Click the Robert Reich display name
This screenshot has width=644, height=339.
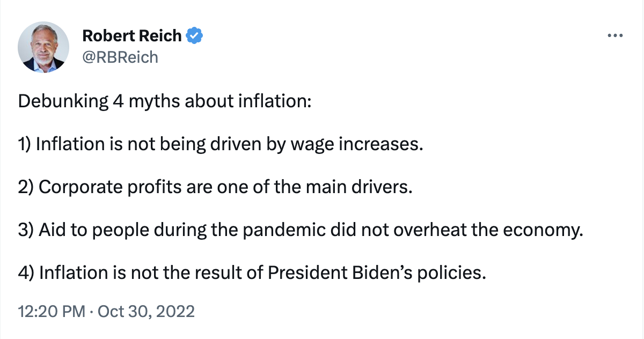(x=132, y=36)
